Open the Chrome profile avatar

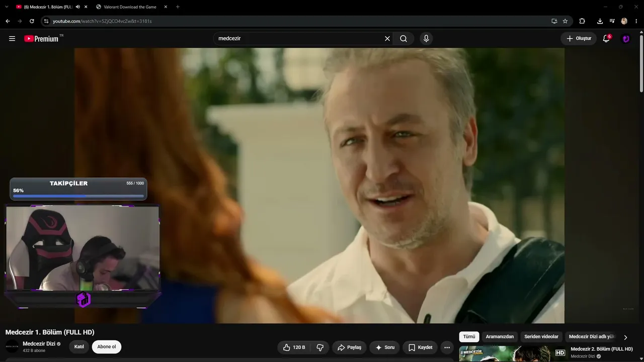tap(624, 21)
